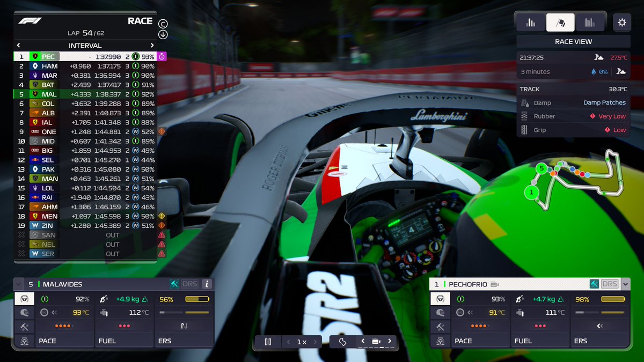This screenshot has width=644, height=362.
Task: Click Malavides orange pace dots indicator
Action: 64,326
